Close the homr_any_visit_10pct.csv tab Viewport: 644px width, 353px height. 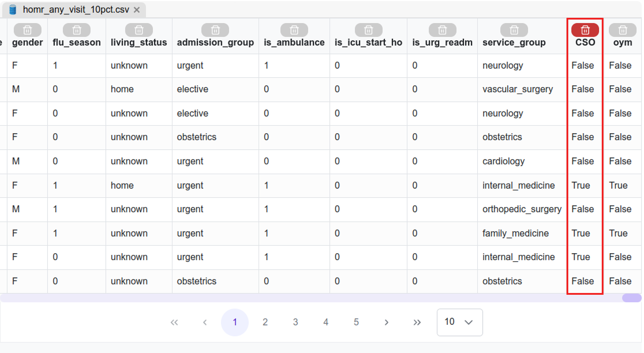coord(137,10)
